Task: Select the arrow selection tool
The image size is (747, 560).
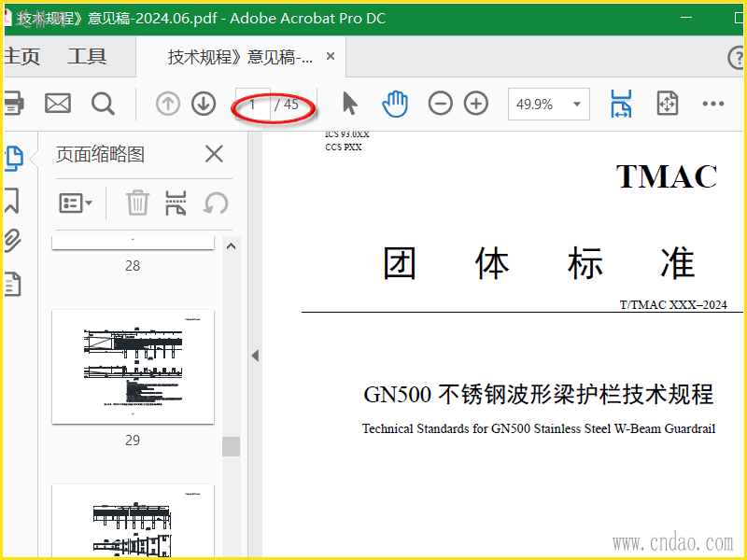Action: point(349,104)
